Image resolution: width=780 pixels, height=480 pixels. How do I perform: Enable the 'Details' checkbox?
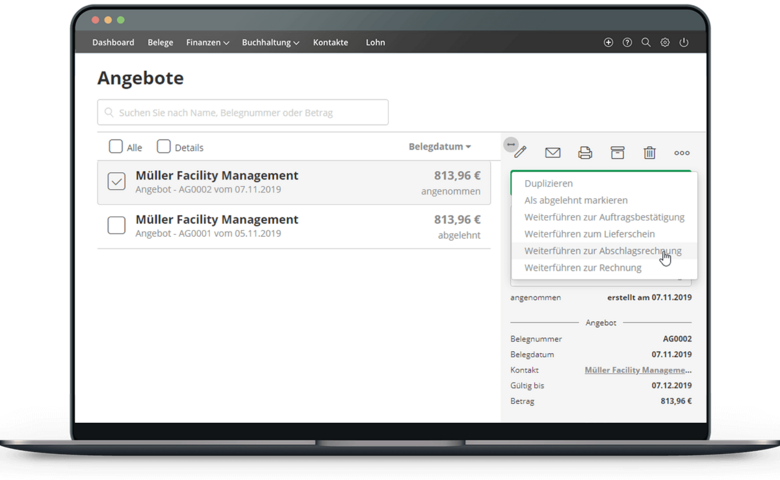pos(164,147)
